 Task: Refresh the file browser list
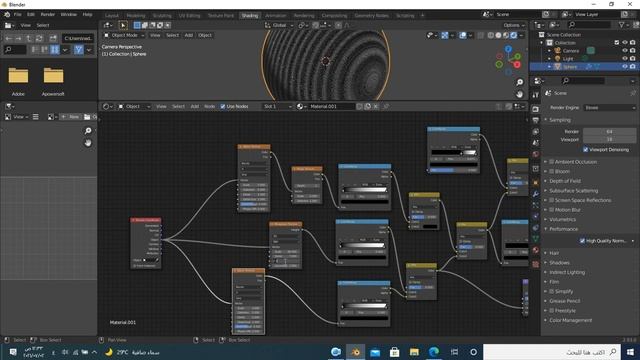pyautogui.click(x=39, y=38)
